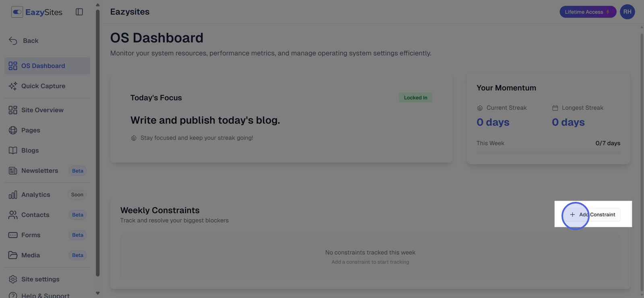Open the Quick Capture panel
This screenshot has width=644, height=298.
pos(12,86)
